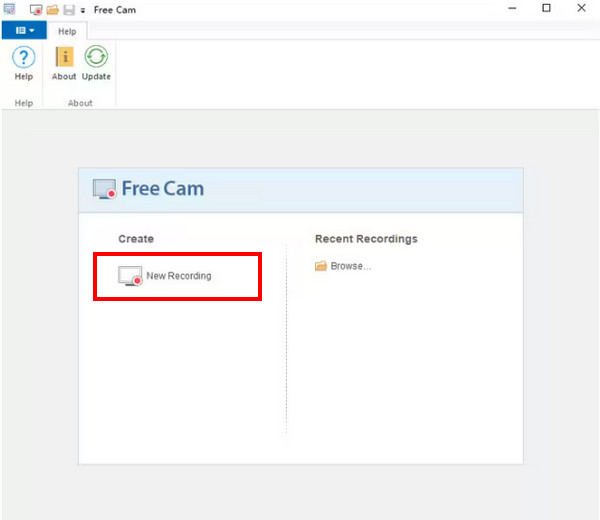600x520 pixels.
Task: Click the save disk icon in title bar
Action: coord(69,10)
